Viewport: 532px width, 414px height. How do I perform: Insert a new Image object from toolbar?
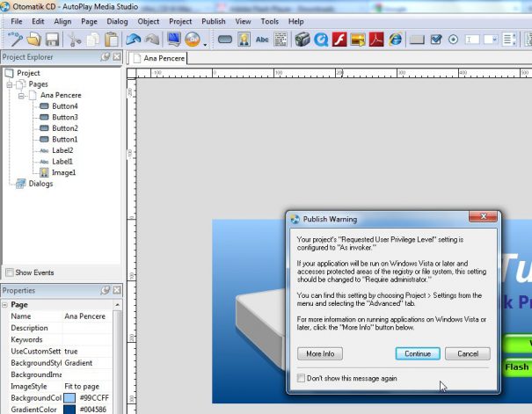point(244,40)
